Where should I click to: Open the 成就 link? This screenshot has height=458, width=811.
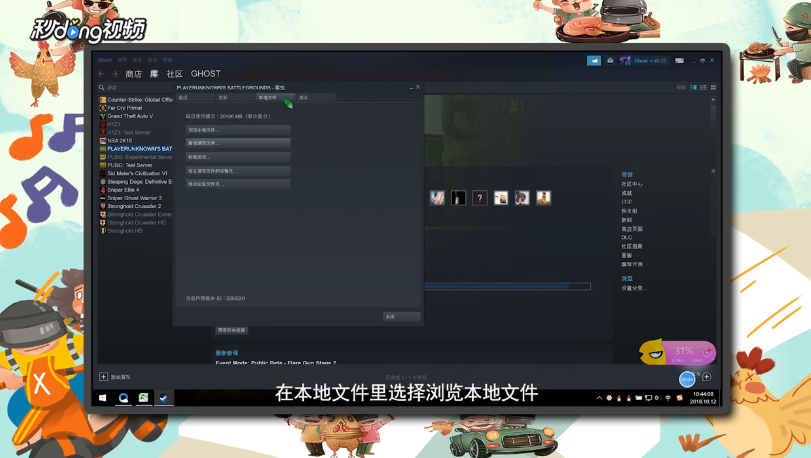[x=627, y=193]
